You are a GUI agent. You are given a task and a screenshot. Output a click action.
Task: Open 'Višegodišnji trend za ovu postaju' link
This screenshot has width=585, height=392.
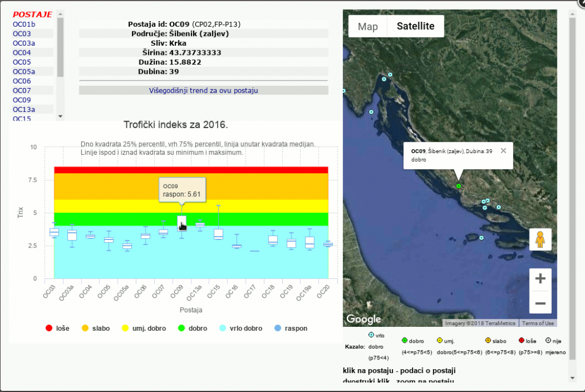tap(203, 90)
